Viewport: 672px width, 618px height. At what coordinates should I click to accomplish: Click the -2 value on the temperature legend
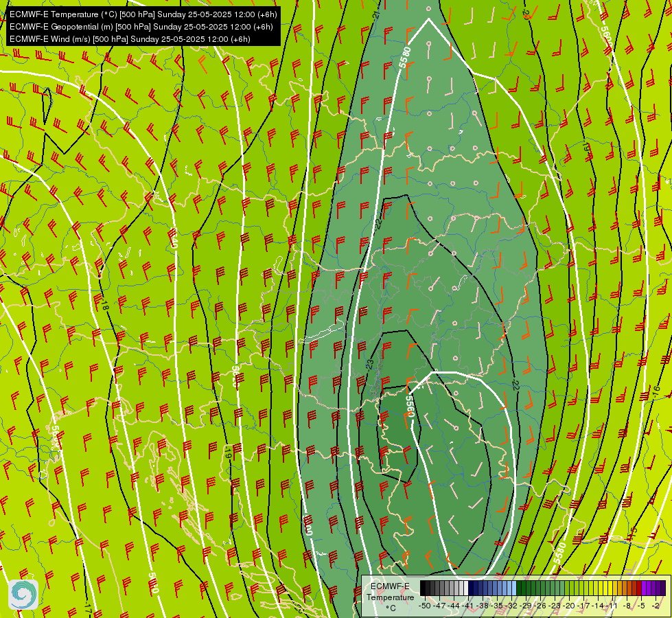click(x=656, y=606)
